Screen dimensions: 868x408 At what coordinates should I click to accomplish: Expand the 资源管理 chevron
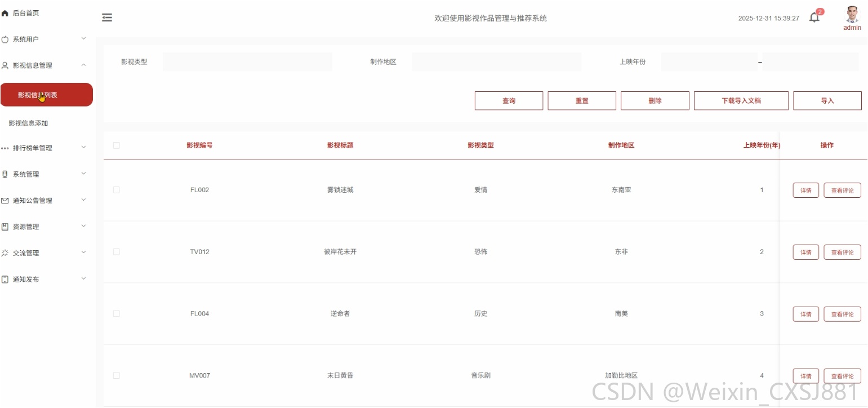pyautogui.click(x=83, y=226)
